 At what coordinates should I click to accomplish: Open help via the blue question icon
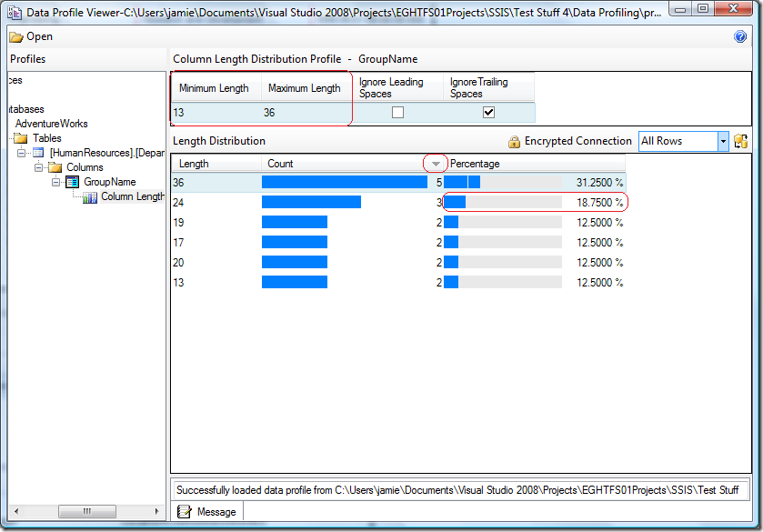[740, 37]
